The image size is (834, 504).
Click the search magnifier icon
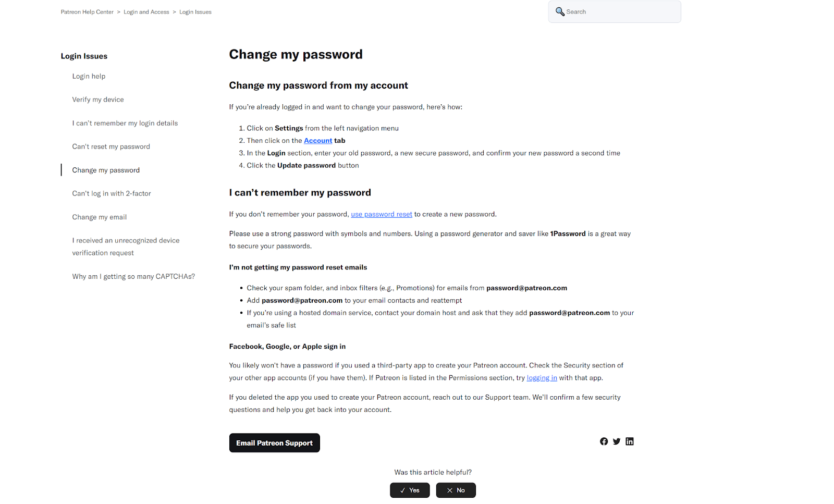(560, 11)
